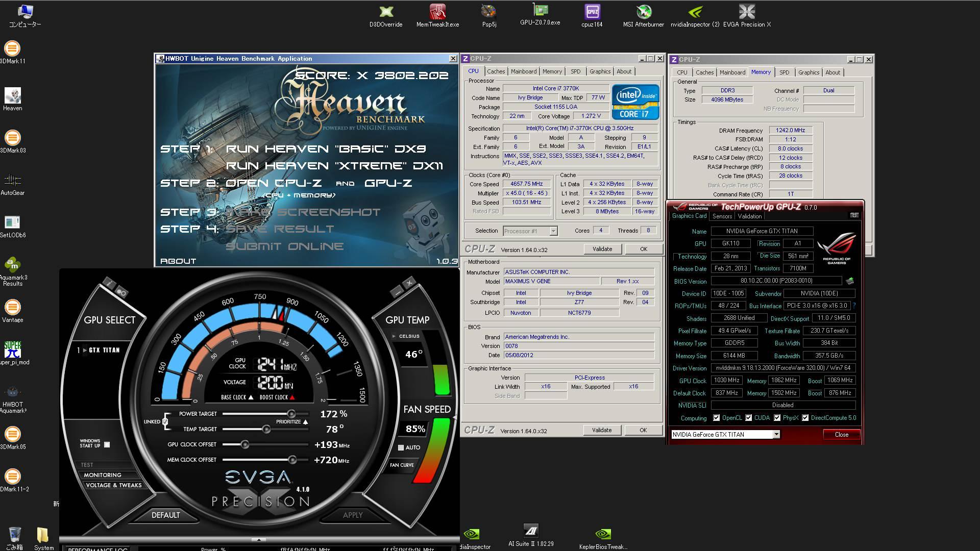Viewport: 980px width, 551px height.
Task: Switch to Caches tab in CPU-Z CPU window
Action: point(496,71)
